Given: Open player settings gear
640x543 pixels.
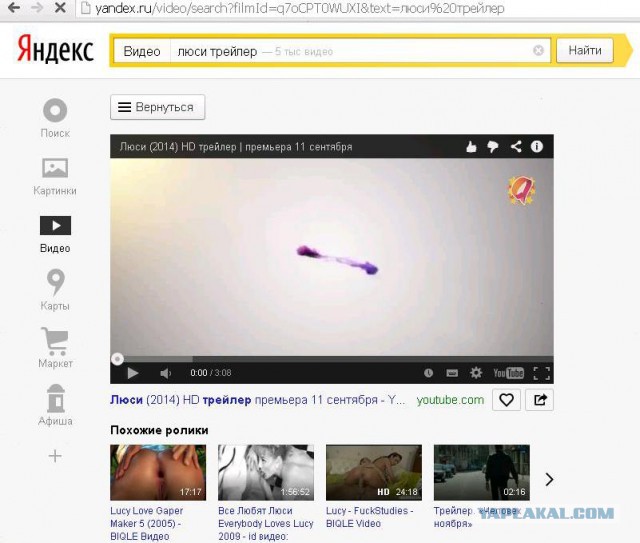Looking at the screenshot, I should tap(476, 373).
